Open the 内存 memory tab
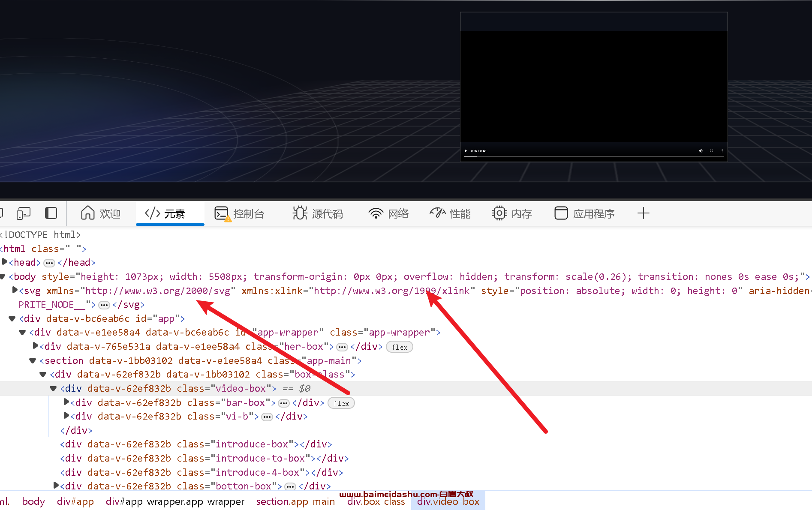The height and width of the screenshot is (510, 812). click(x=512, y=213)
